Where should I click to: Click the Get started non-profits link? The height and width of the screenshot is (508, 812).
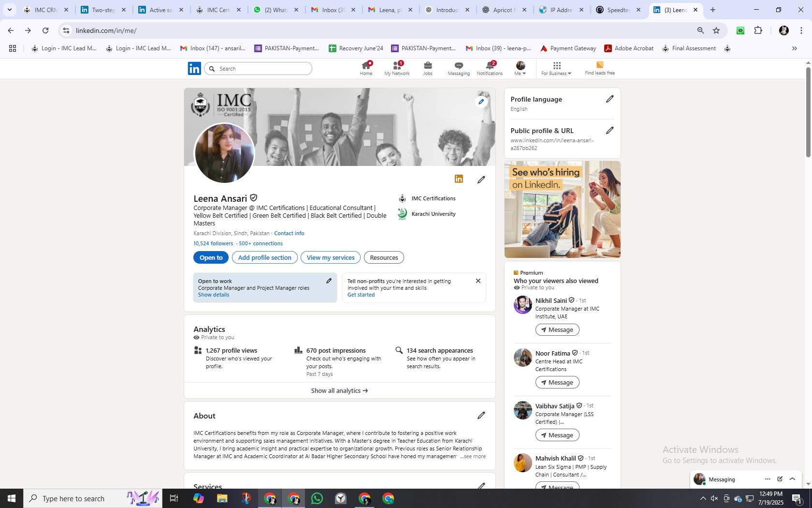(x=361, y=295)
